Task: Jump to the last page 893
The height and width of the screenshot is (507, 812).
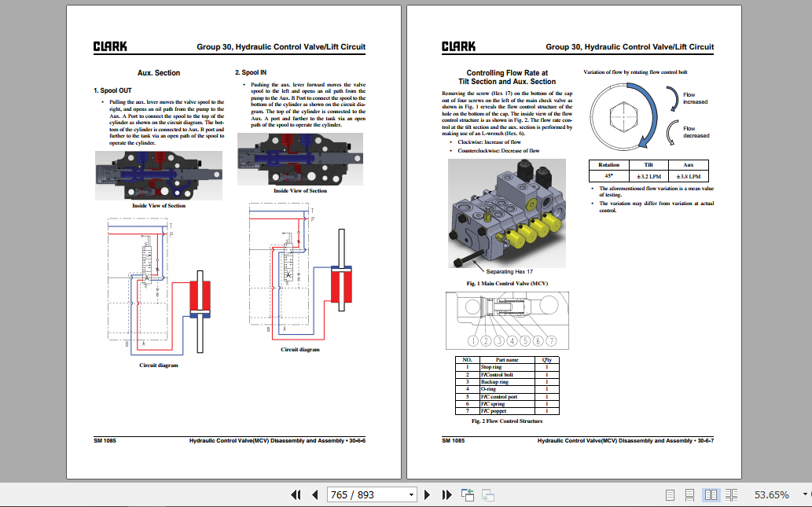Action: 446,494
